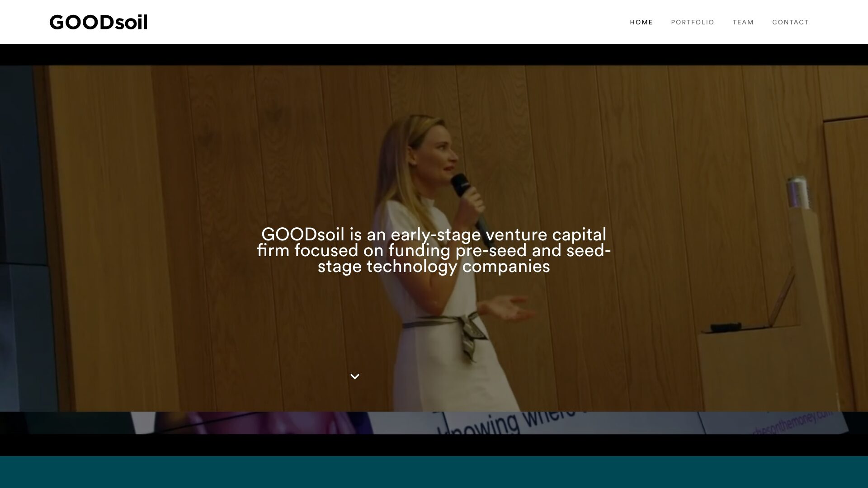Open the Team page
Image resolution: width=868 pixels, height=488 pixels.
[x=743, y=22]
